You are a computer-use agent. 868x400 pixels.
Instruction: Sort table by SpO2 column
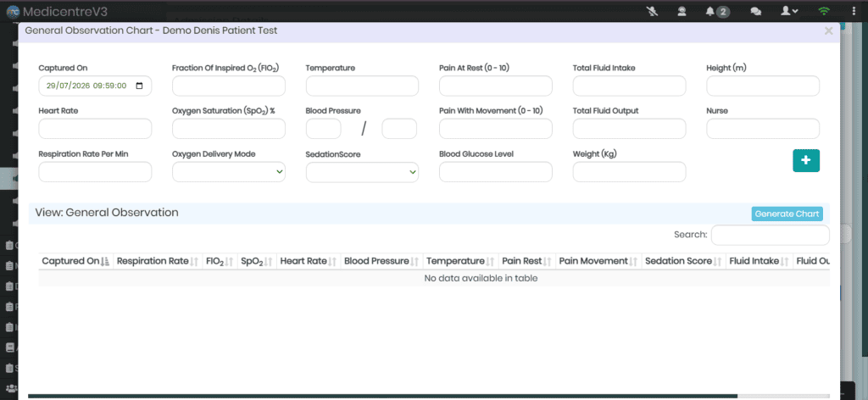tap(256, 261)
